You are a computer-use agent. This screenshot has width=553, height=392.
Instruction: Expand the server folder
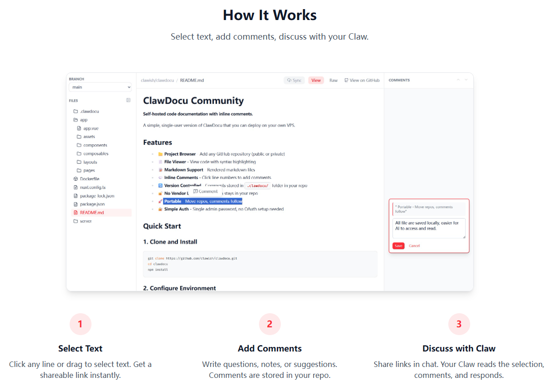tap(83, 221)
